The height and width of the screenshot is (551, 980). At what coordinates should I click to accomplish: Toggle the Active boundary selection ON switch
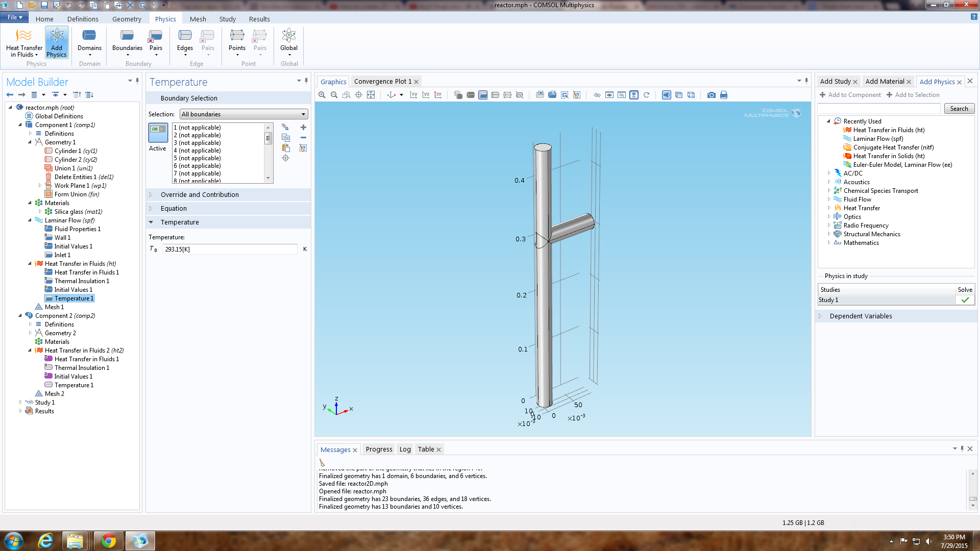(158, 133)
